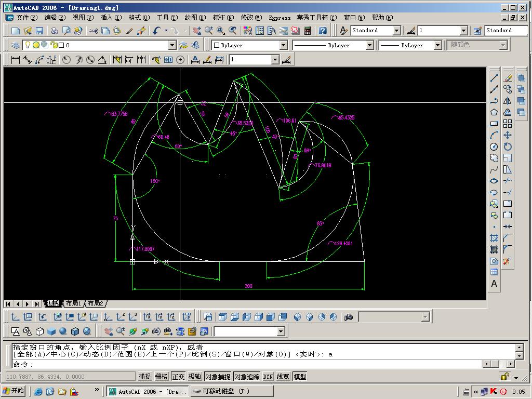
Task: Open the ByLayer color dropdown
Action: point(284,45)
